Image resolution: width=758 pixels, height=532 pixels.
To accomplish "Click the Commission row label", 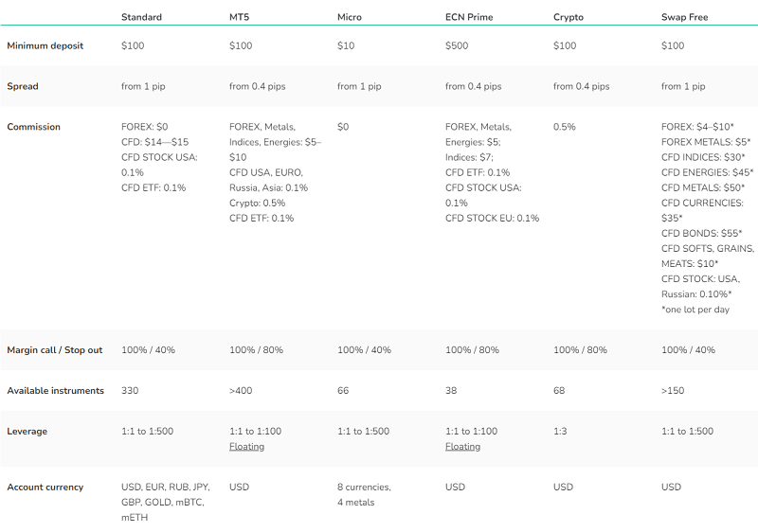I will pyautogui.click(x=33, y=127).
